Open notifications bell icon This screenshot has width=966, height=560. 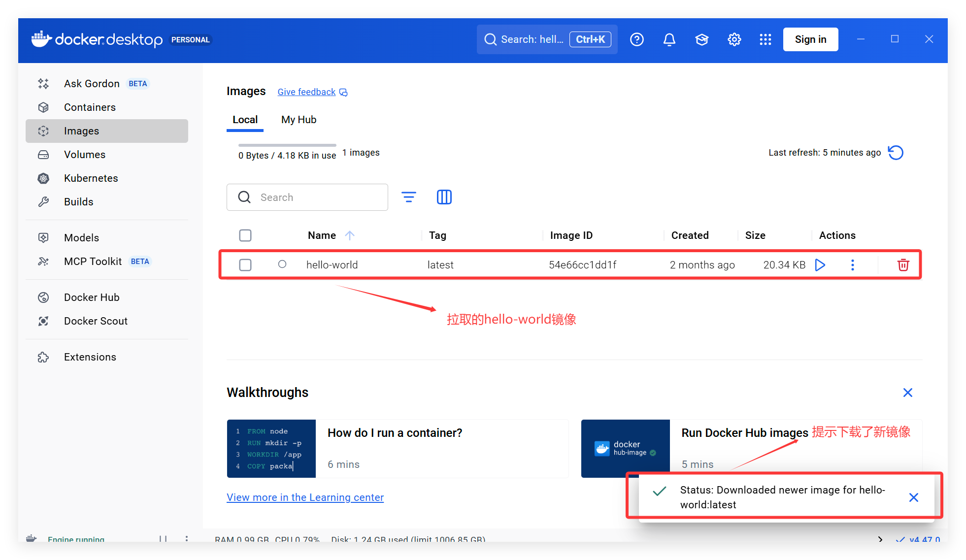point(669,39)
